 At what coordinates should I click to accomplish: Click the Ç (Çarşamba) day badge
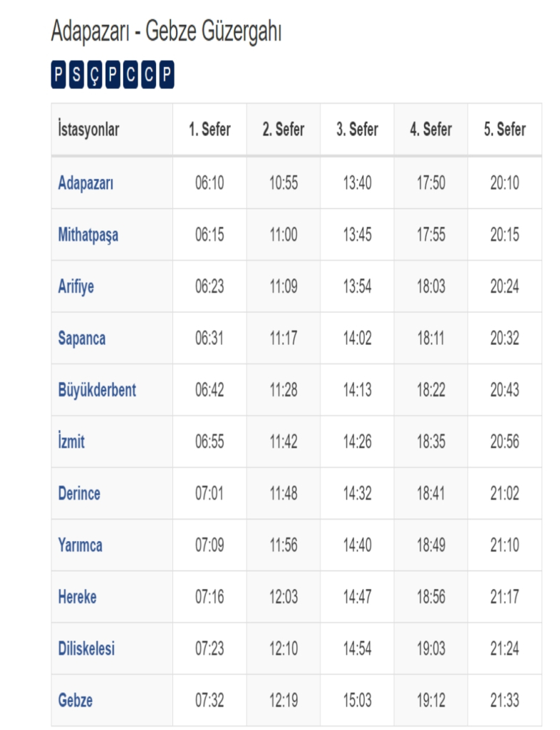coord(95,76)
